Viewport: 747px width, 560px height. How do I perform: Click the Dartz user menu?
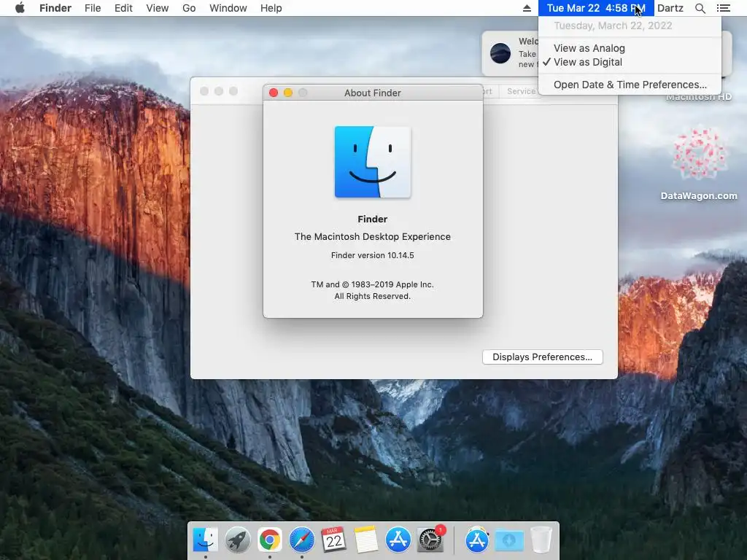click(x=670, y=8)
